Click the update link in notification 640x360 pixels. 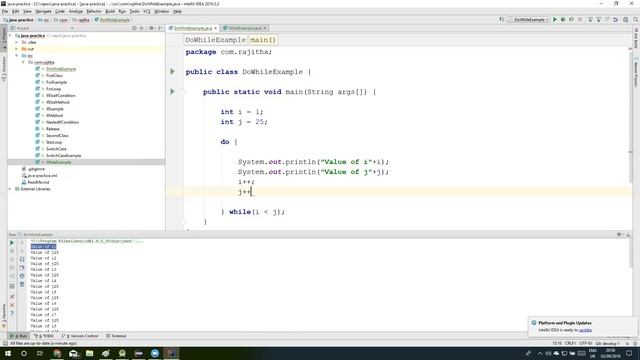pyautogui.click(x=585, y=330)
